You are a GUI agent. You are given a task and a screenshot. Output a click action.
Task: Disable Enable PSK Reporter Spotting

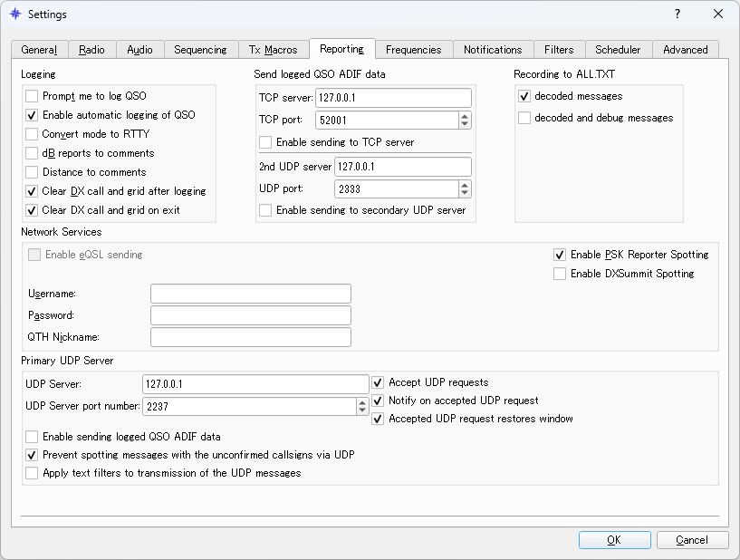point(559,255)
